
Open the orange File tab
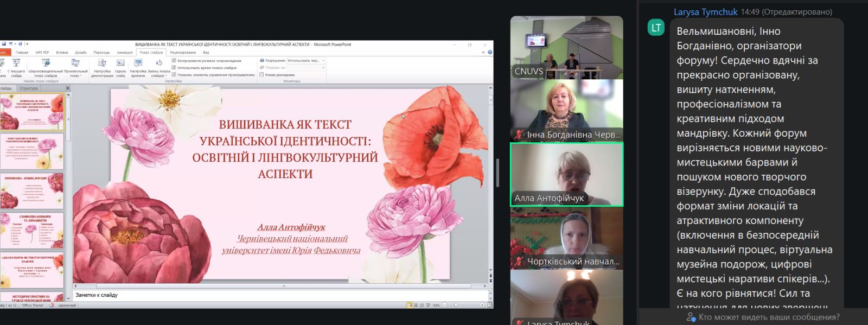(5, 52)
